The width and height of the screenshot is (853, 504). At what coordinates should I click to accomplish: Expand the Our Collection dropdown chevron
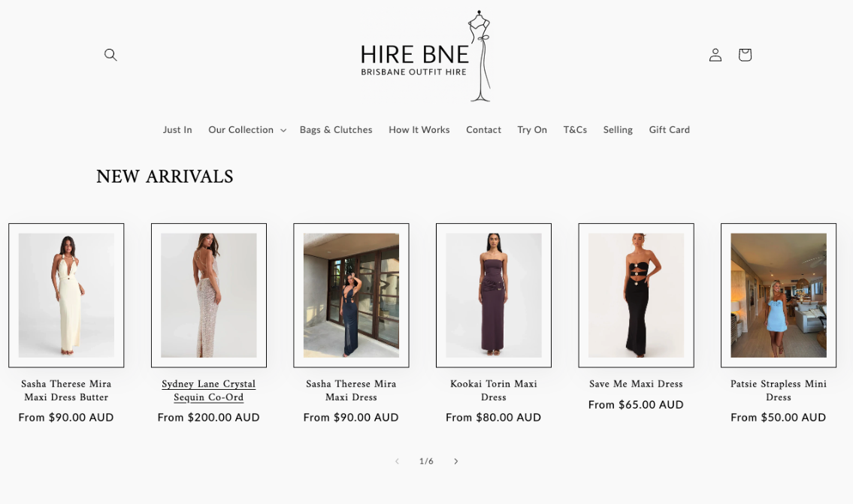[x=283, y=130]
